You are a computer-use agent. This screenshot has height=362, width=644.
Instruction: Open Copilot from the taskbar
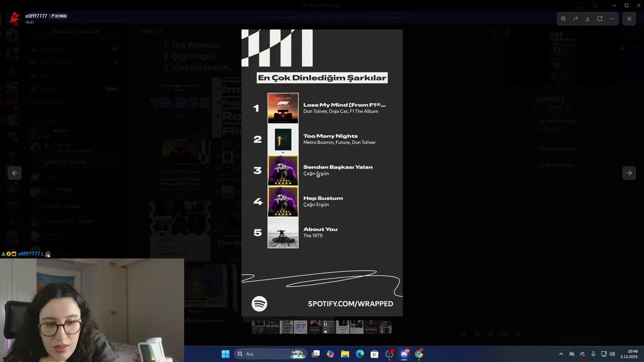pyautogui.click(x=330, y=354)
